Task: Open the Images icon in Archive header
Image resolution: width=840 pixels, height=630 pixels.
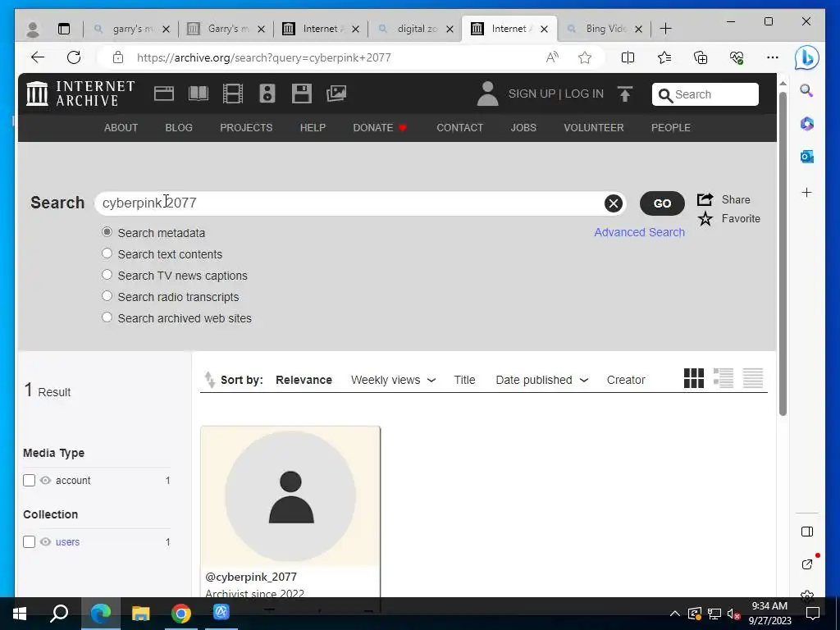Action: (x=336, y=94)
